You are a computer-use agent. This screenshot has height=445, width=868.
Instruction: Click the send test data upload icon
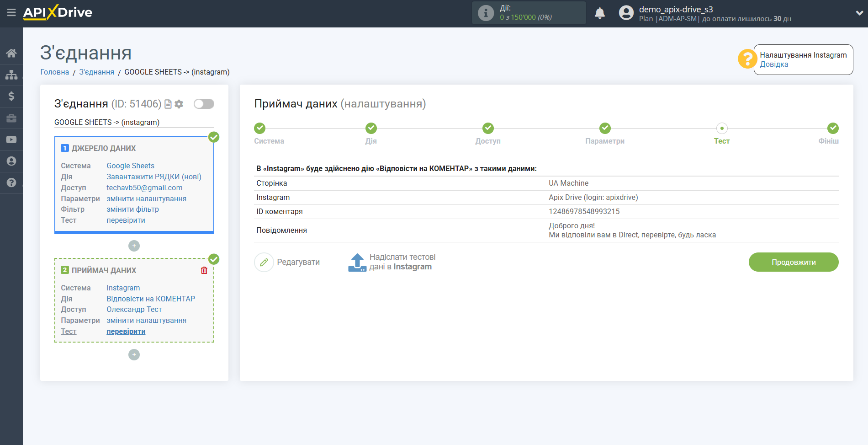[x=357, y=263]
